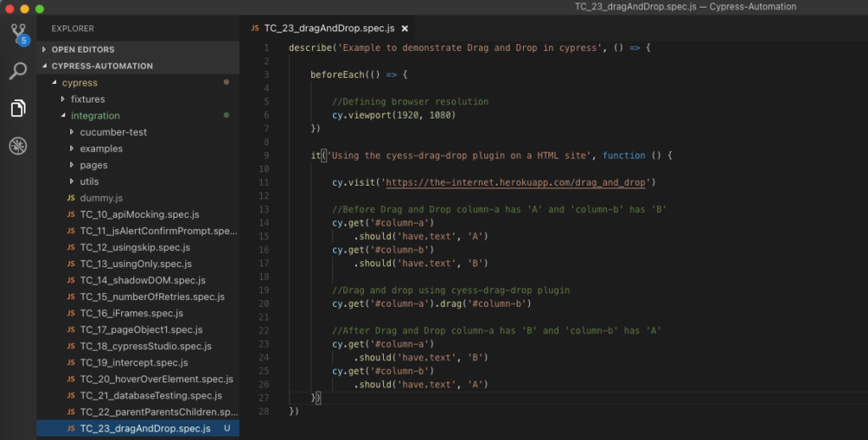The image size is (868, 440).
Task: Select TC_23_dragAndDrop.spec.js in the file tree
Action: coord(145,428)
